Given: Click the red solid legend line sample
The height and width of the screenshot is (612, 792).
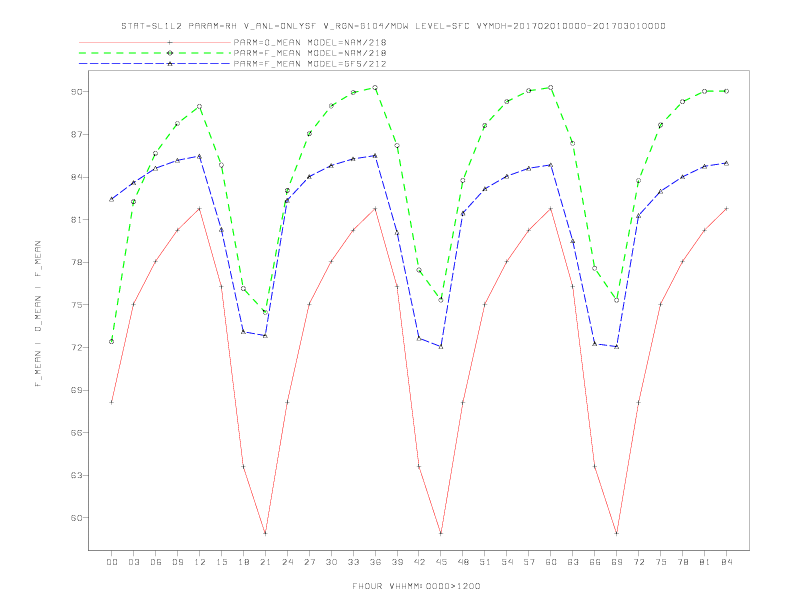Looking at the screenshot, I should point(155,42).
